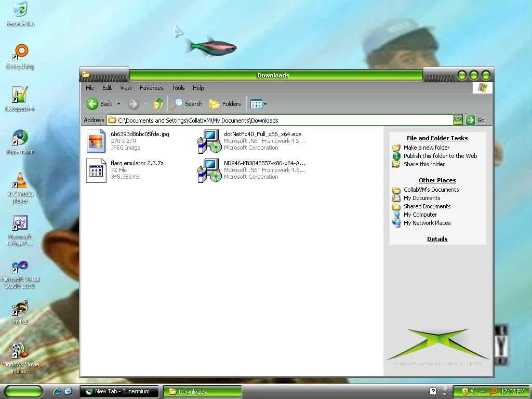Click Make a new folder link
Image resolution: width=532 pixels, height=399 pixels.
pos(426,148)
